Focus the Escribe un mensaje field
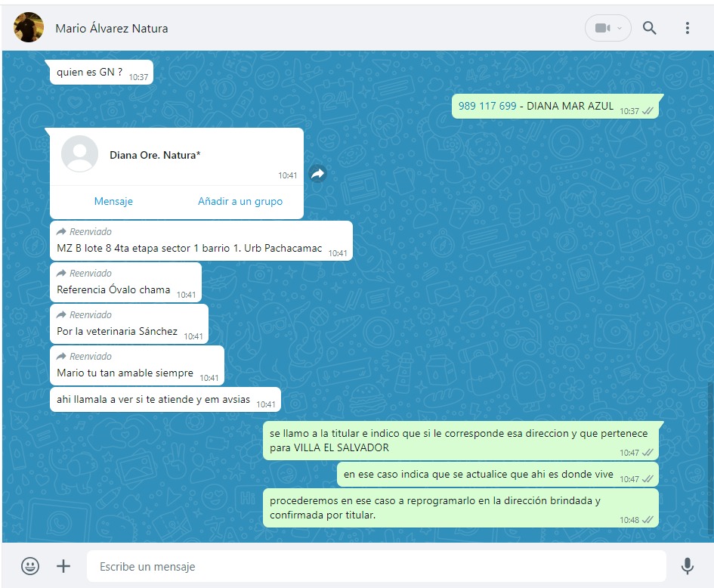Image resolution: width=714 pixels, height=588 pixels. (x=376, y=566)
